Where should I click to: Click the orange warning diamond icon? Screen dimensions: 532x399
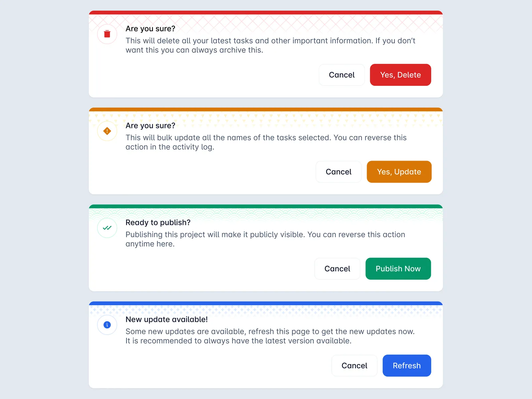click(x=107, y=131)
